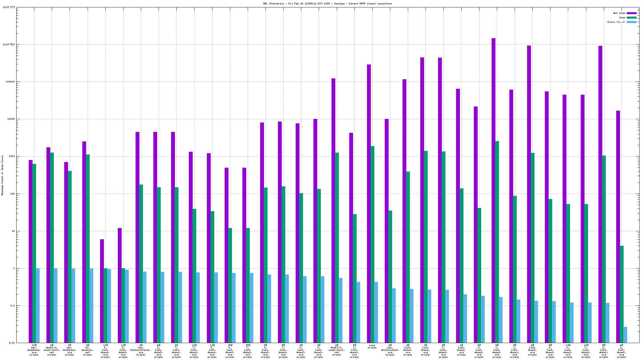Click the 'none origin' x-axis label
The image size is (644, 362).
[x=372, y=346]
